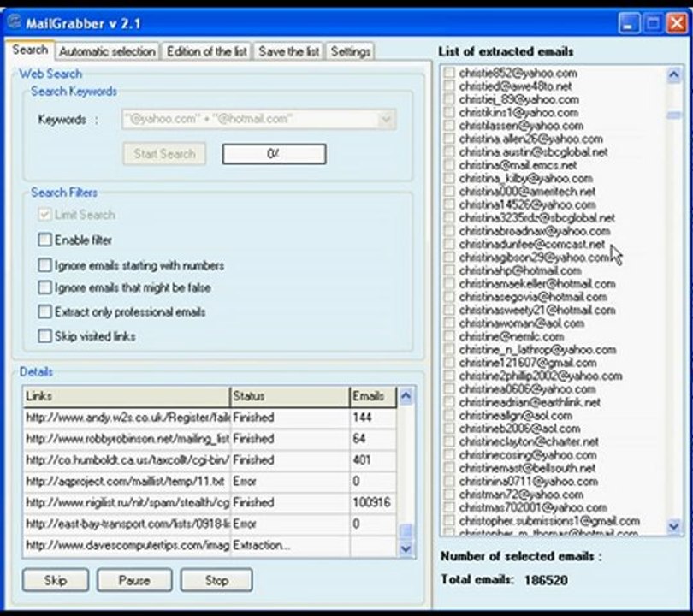Close the MailGrabber window
693x616 pixels.
coord(677,23)
